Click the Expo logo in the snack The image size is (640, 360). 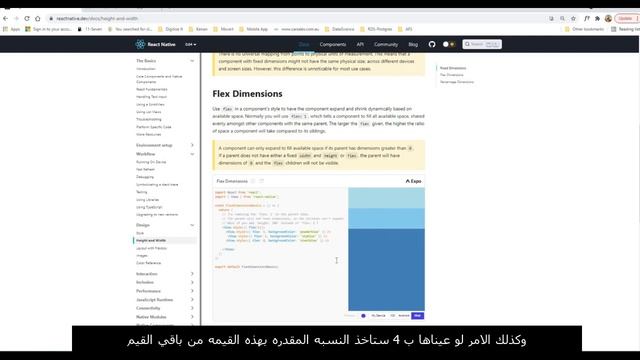click(x=413, y=181)
